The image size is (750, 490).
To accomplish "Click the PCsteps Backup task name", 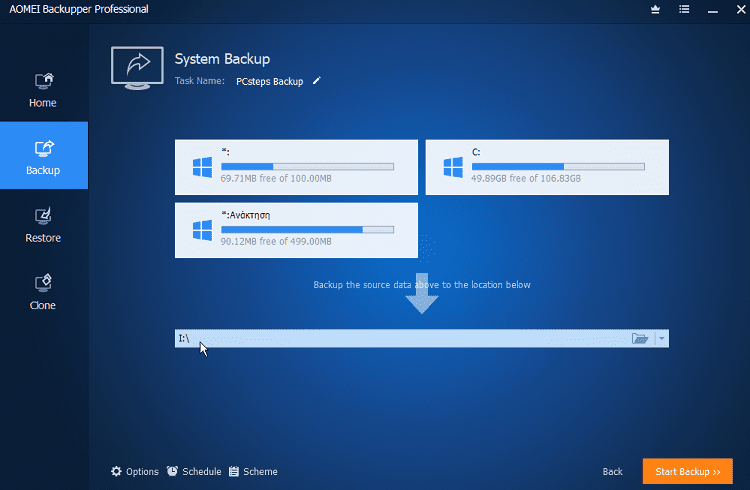I will 270,81.
